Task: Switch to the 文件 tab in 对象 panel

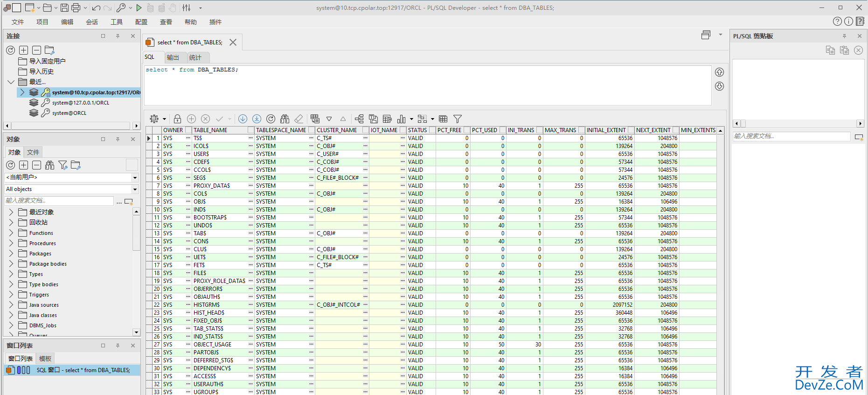Action: click(x=33, y=152)
